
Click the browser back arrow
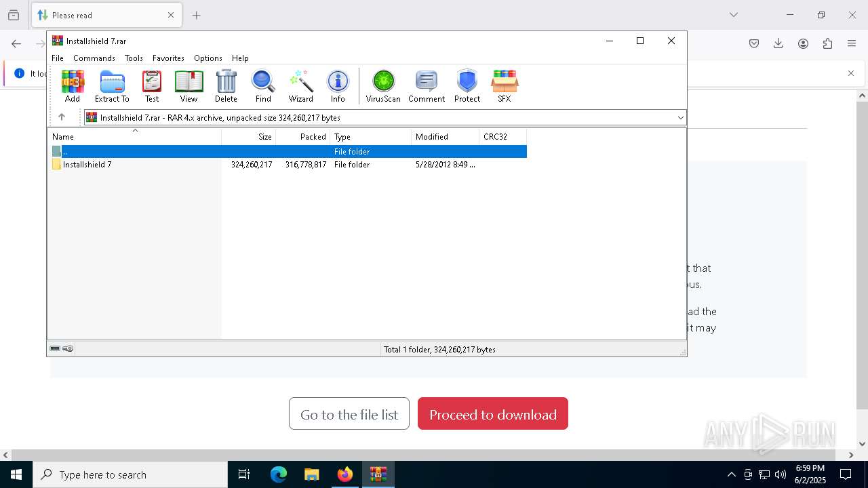(16, 43)
